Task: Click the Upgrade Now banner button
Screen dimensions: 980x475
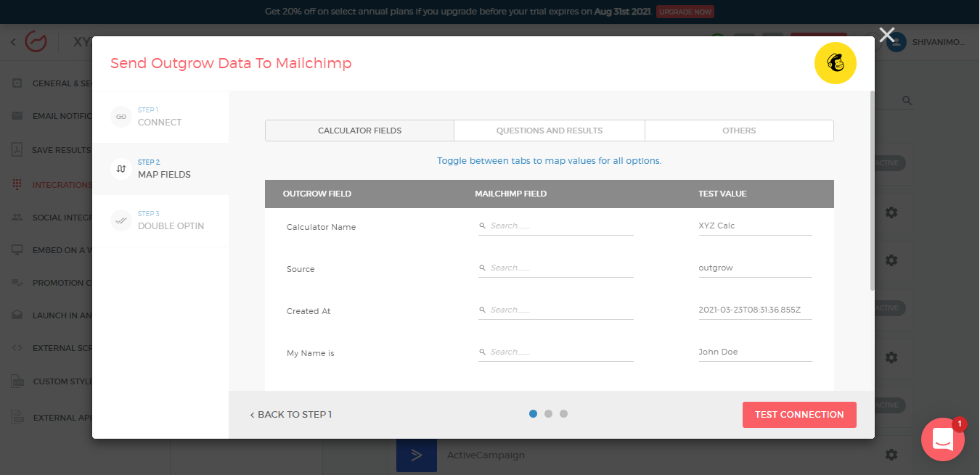Action: click(685, 12)
